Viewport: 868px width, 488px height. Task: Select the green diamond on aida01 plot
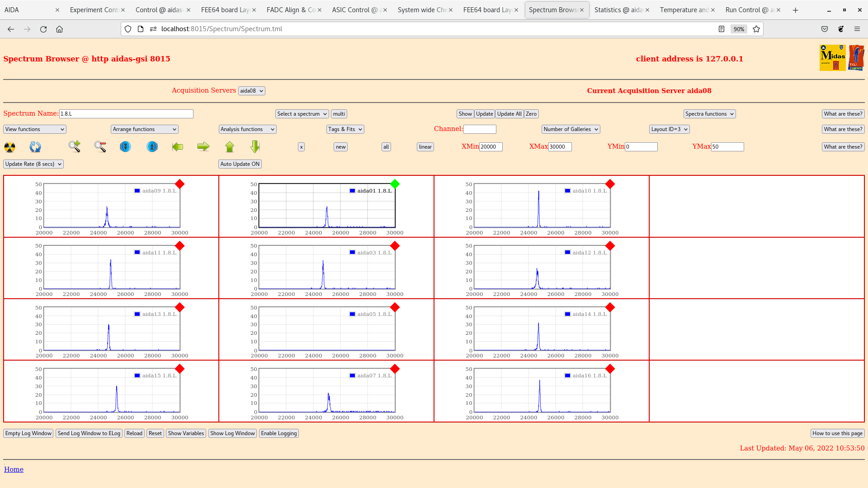395,184
